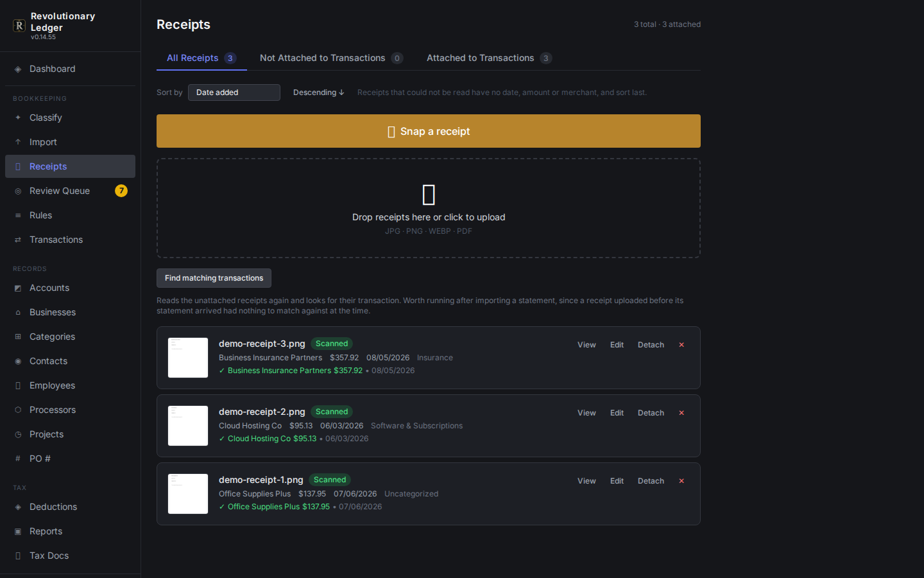Click the Rules list icon

18,215
